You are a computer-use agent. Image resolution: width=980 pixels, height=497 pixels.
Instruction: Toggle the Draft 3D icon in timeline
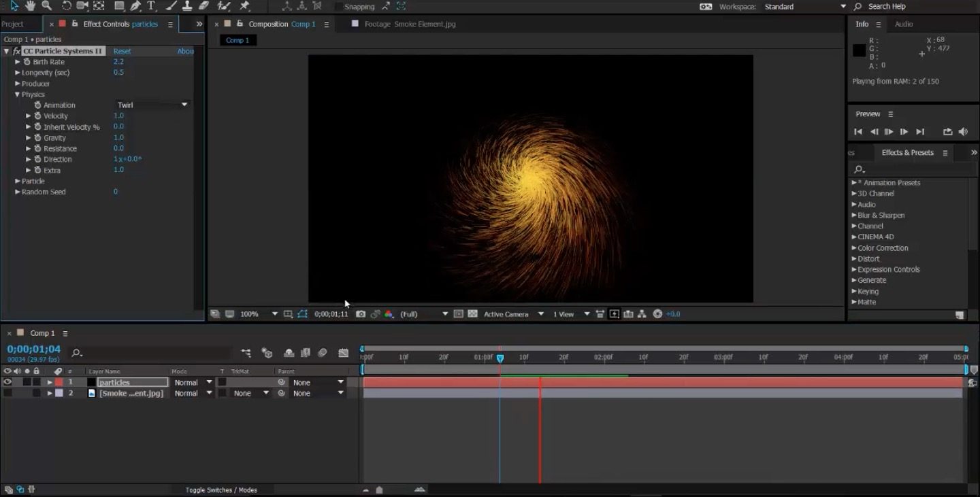[267, 353]
